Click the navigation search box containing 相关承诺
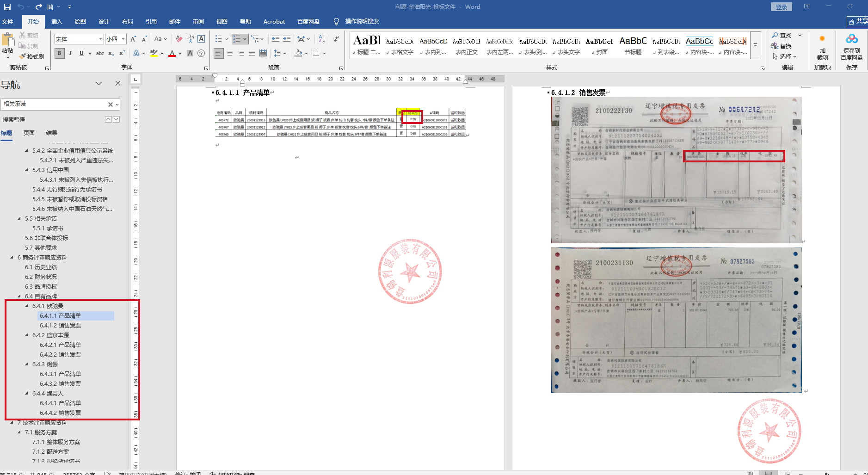The image size is (868, 475). (53, 105)
